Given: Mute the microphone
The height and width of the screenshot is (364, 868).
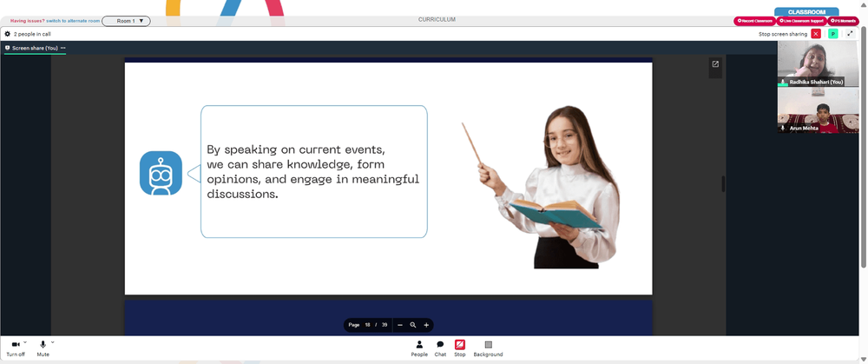Looking at the screenshot, I should point(43,348).
